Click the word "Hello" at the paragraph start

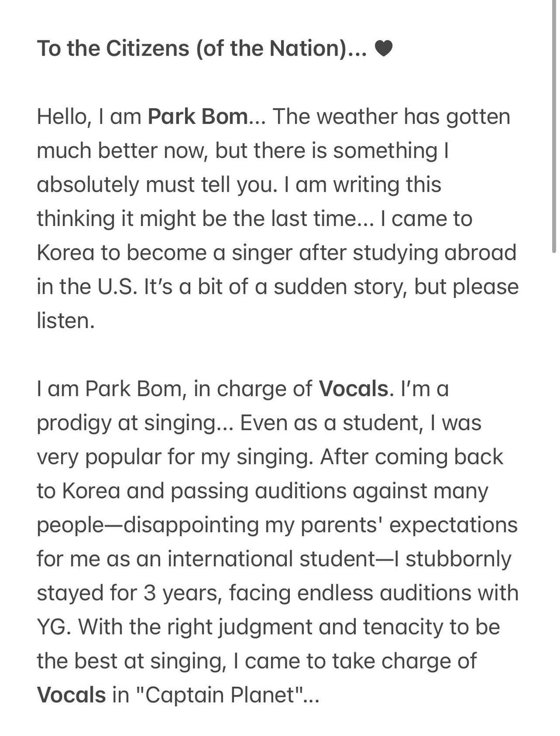[x=62, y=116]
